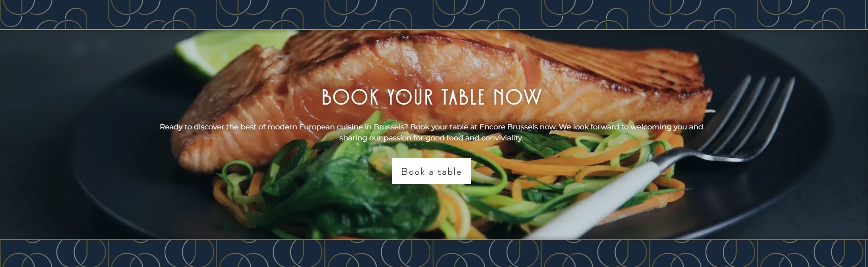The height and width of the screenshot is (267, 868).
Task: Click the word BOOK in the heading
Action: point(350,97)
